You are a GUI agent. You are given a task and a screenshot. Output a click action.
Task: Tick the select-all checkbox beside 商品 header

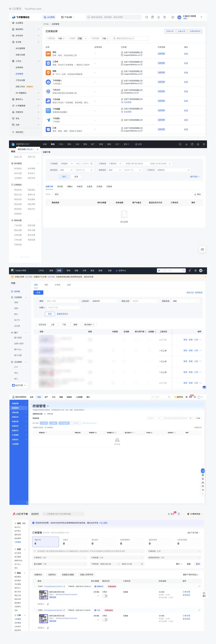tap(35, 581)
